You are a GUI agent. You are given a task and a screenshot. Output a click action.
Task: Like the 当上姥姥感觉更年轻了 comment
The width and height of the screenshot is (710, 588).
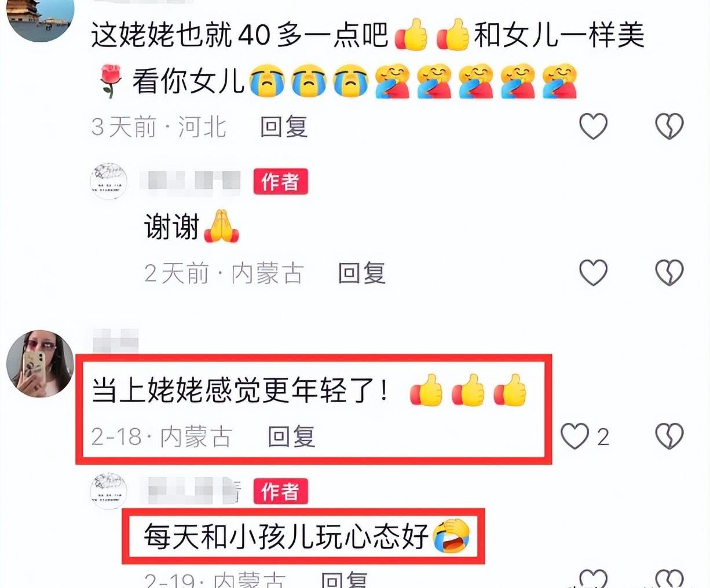click(575, 436)
